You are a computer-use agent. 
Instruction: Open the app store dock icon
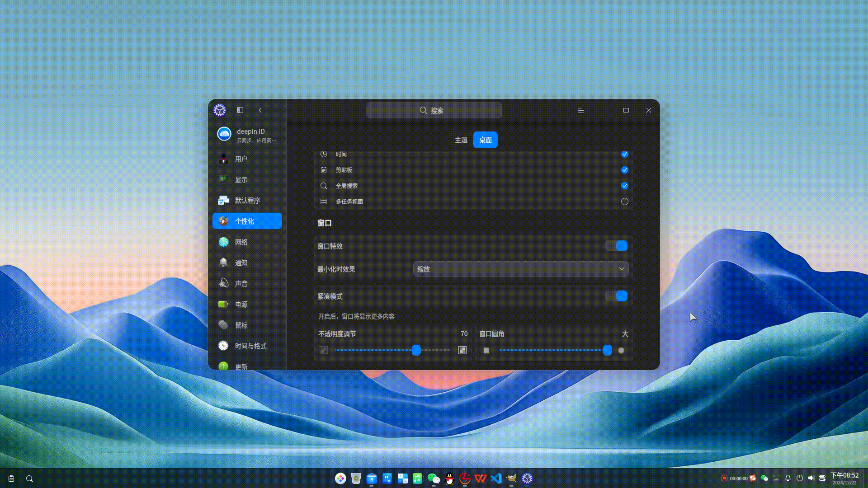coord(372,479)
